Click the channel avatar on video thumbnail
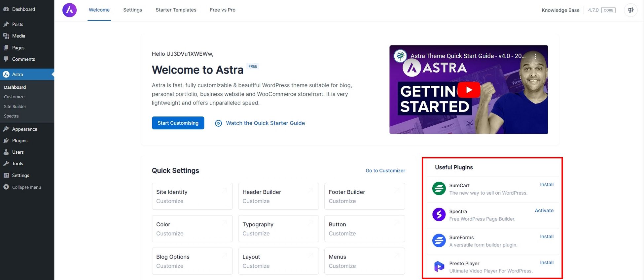The height and width of the screenshot is (280, 644). point(400,56)
